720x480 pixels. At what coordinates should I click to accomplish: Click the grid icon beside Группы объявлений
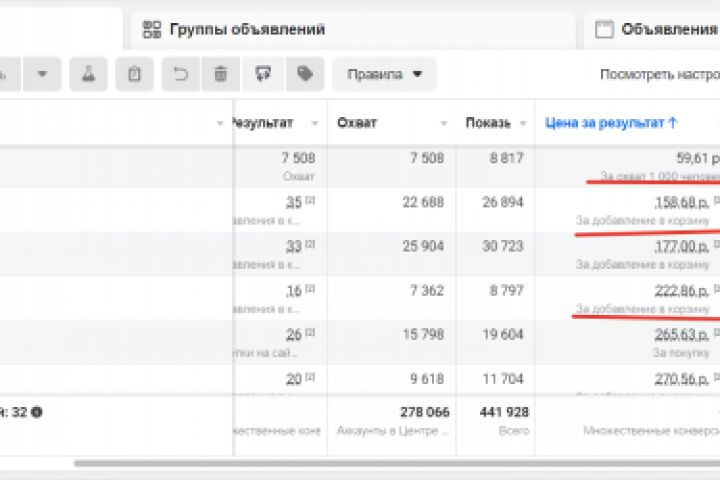click(x=153, y=29)
